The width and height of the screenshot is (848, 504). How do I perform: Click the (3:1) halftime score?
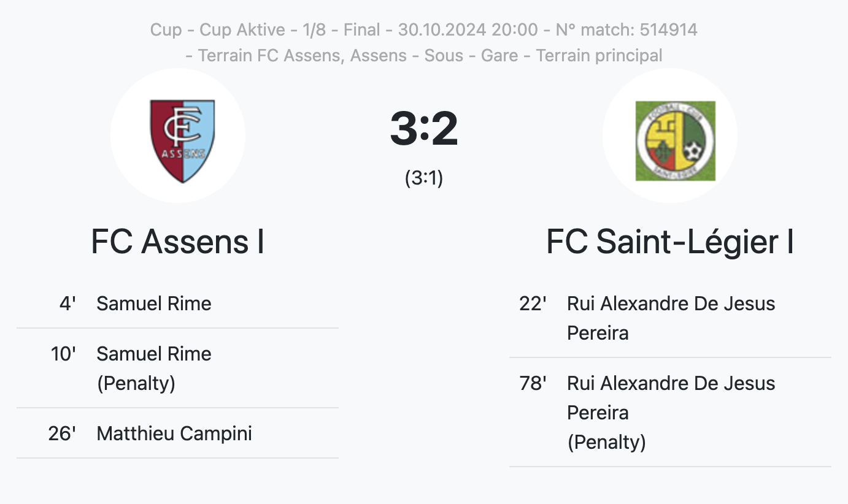pyautogui.click(x=424, y=178)
